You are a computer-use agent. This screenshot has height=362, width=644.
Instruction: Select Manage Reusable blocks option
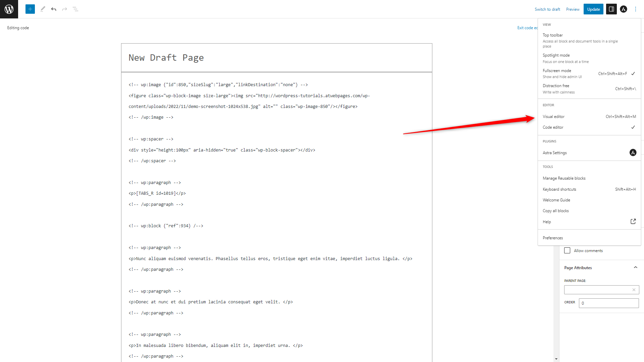point(564,178)
